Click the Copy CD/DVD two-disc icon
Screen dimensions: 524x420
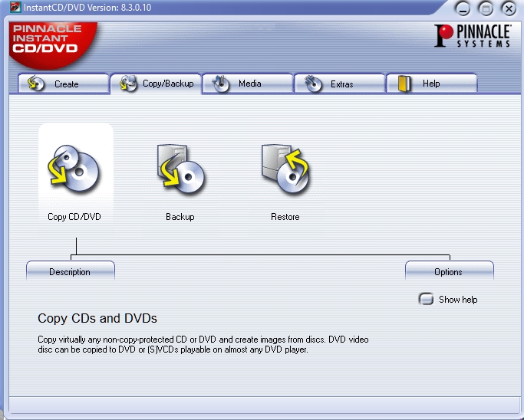coord(74,169)
